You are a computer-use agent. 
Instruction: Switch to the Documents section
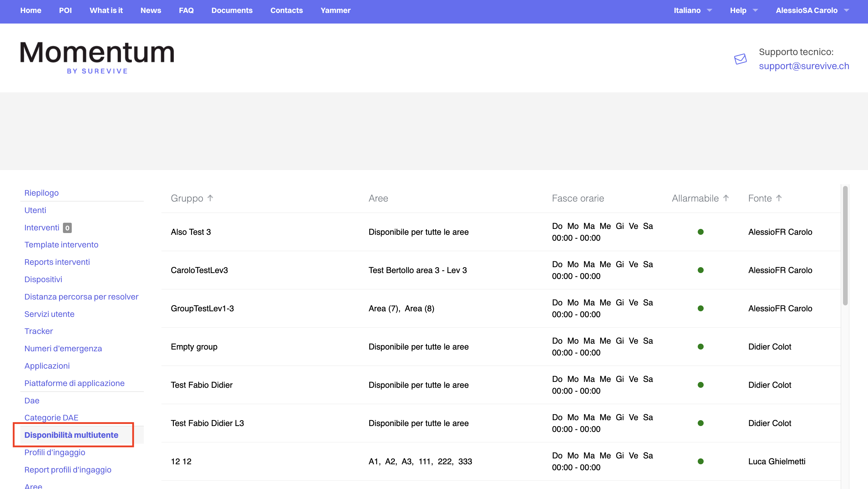pos(232,10)
